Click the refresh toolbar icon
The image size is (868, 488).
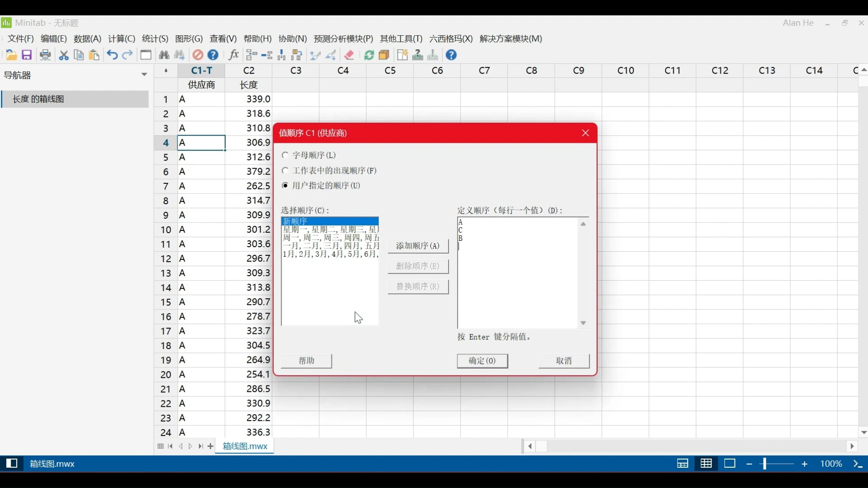(x=369, y=55)
